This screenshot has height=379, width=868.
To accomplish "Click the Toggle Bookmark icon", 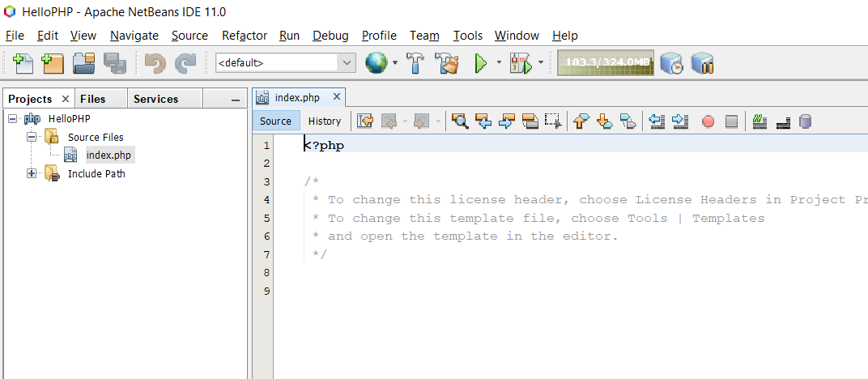I will pyautogui.click(x=628, y=121).
